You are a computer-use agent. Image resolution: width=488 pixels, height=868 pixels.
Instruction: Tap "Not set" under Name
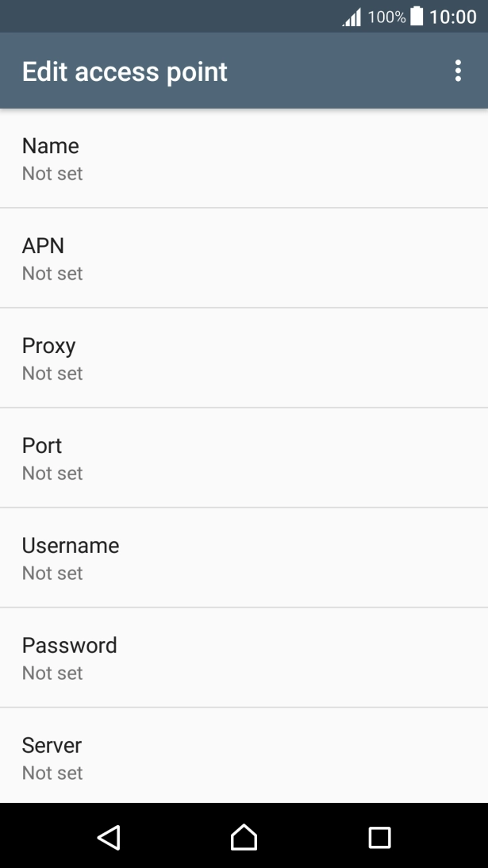point(52,174)
